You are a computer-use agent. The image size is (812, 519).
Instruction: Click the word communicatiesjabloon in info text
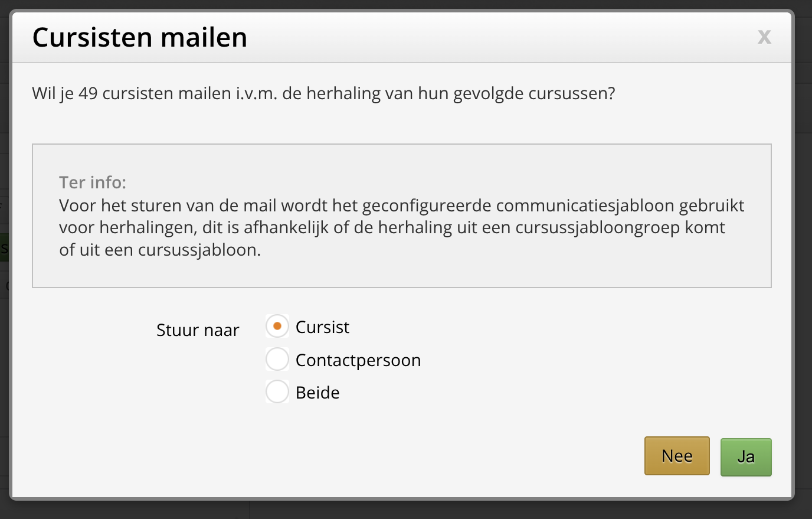(x=585, y=205)
